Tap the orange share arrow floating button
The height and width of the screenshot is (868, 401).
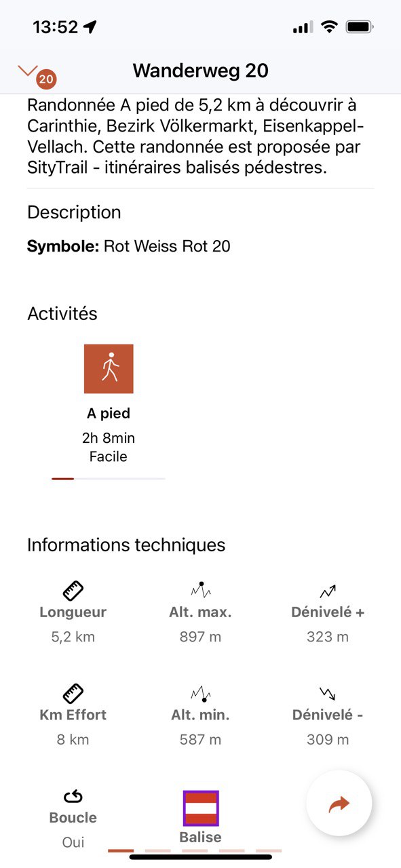(339, 804)
